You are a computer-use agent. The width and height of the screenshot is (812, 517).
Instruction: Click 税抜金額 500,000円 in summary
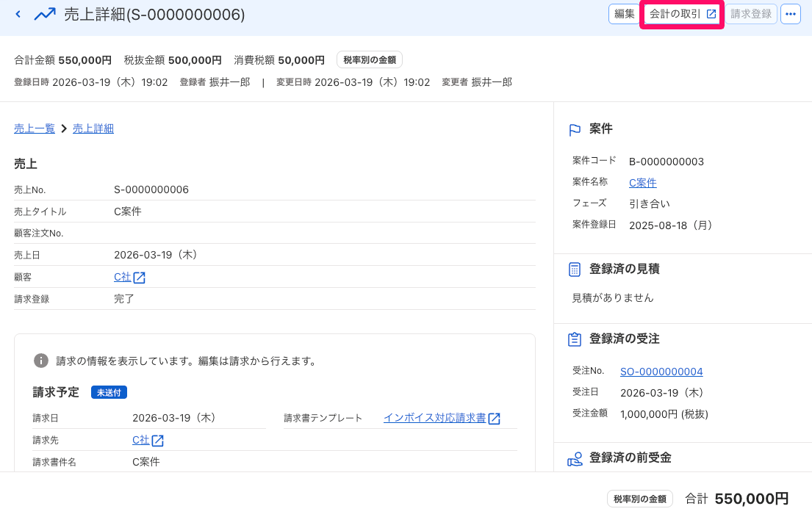tap(173, 60)
